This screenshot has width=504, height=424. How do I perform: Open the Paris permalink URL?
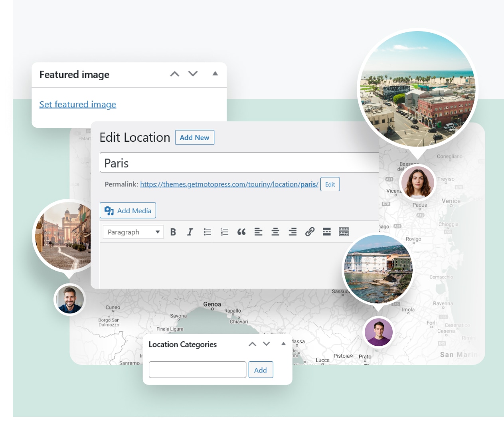(229, 184)
